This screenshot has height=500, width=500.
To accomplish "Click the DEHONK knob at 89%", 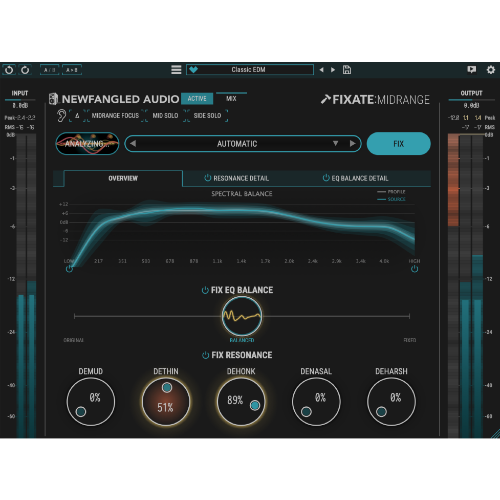I will (241, 402).
